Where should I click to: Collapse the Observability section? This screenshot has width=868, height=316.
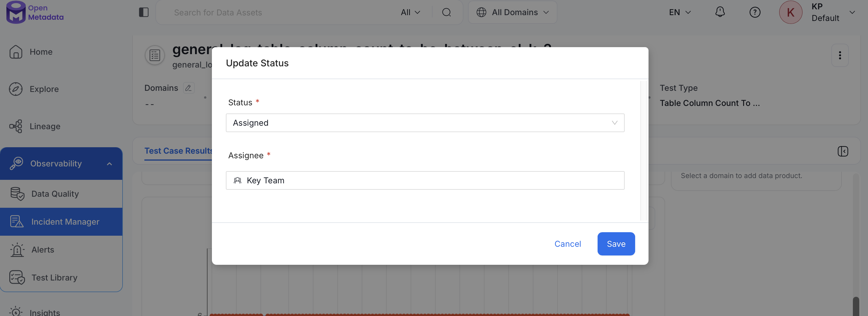(109, 164)
